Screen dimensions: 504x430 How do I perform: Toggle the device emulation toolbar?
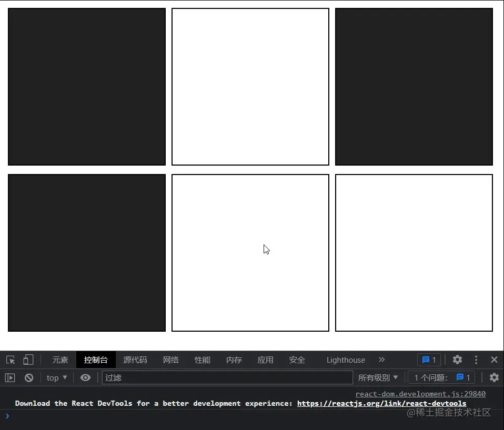(28, 360)
